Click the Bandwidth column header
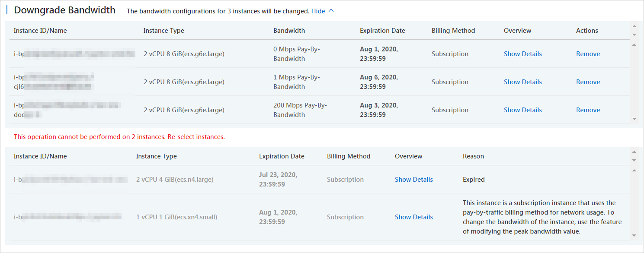 [x=289, y=31]
